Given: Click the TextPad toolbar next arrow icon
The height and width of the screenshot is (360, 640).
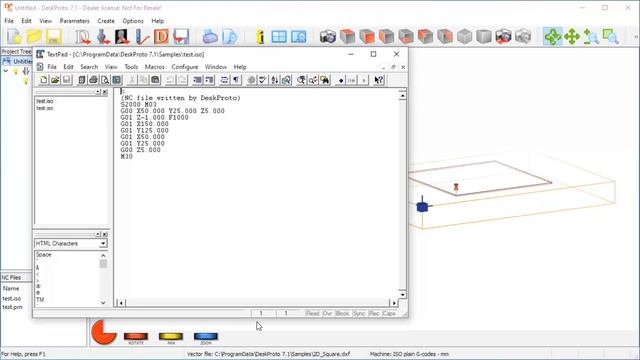Looking at the screenshot, I should [363, 80].
